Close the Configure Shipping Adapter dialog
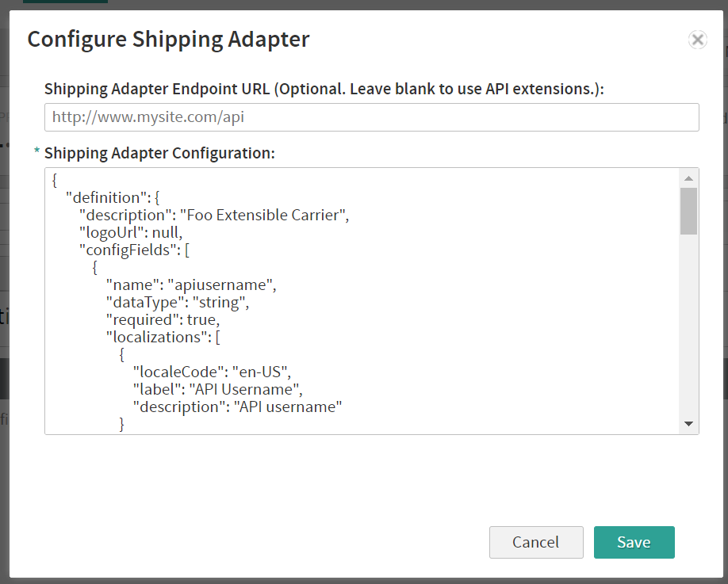 click(697, 40)
